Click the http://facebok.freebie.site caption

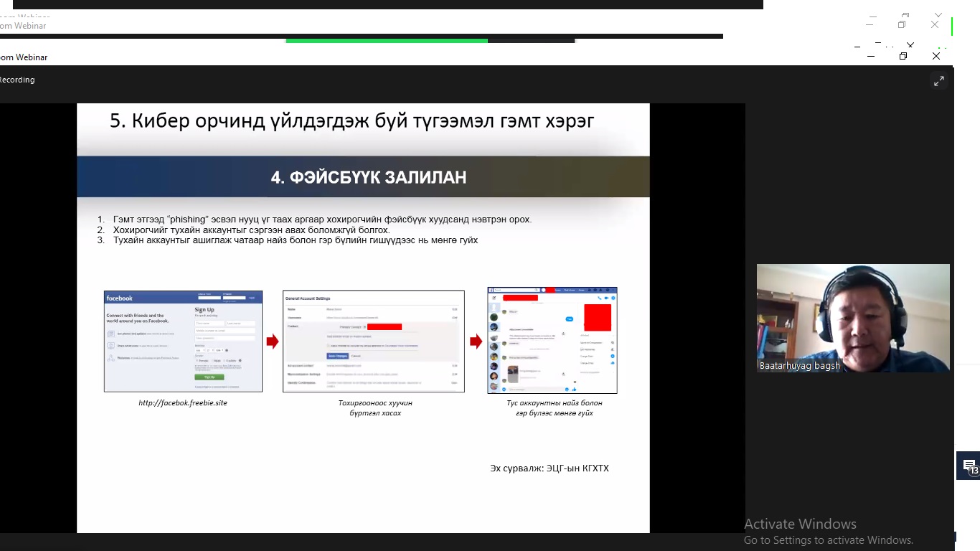coord(183,403)
